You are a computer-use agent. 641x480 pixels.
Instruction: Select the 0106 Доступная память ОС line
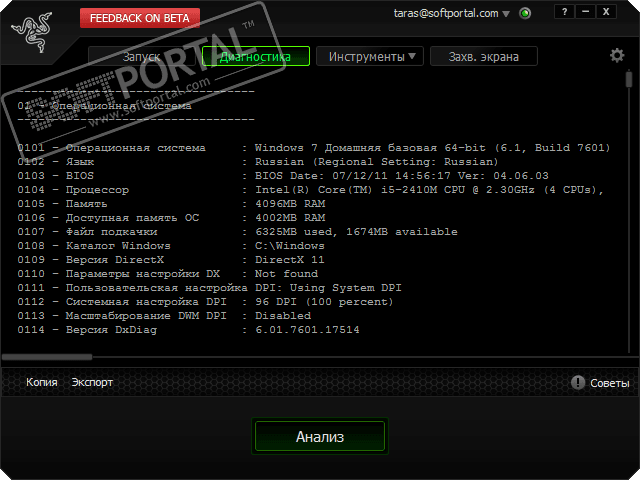click(x=171, y=218)
